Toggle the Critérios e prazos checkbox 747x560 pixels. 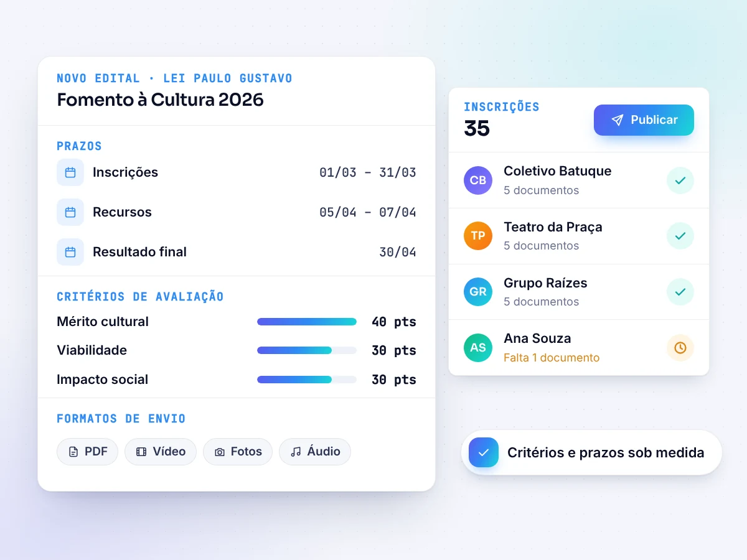pyautogui.click(x=484, y=452)
